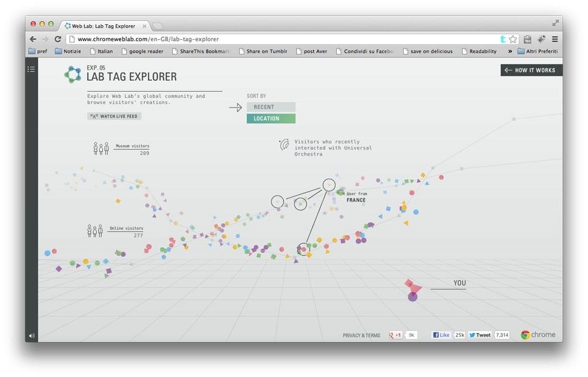The height and width of the screenshot is (377, 588).
Task: Click the Chrome logo in footer
Action: 538,335
